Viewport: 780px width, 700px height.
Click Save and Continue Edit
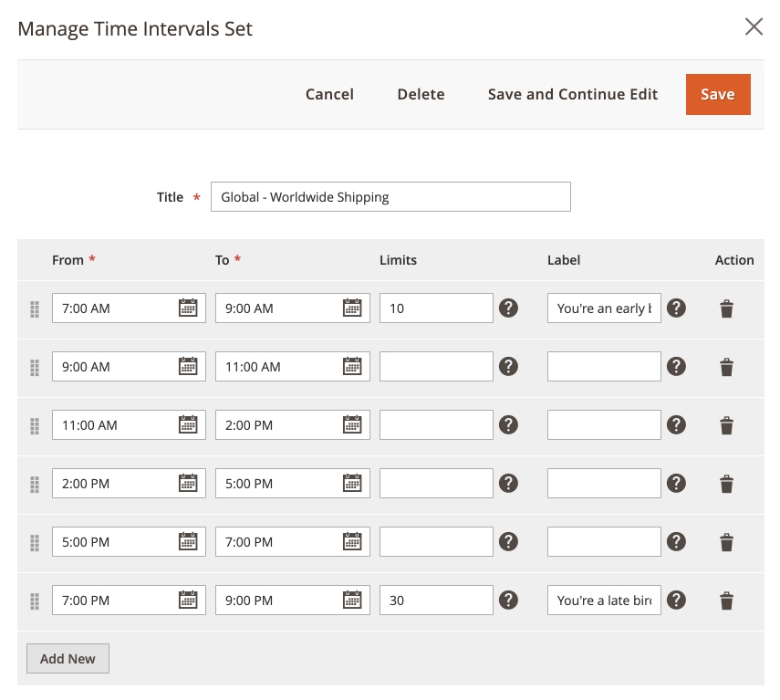(x=573, y=95)
